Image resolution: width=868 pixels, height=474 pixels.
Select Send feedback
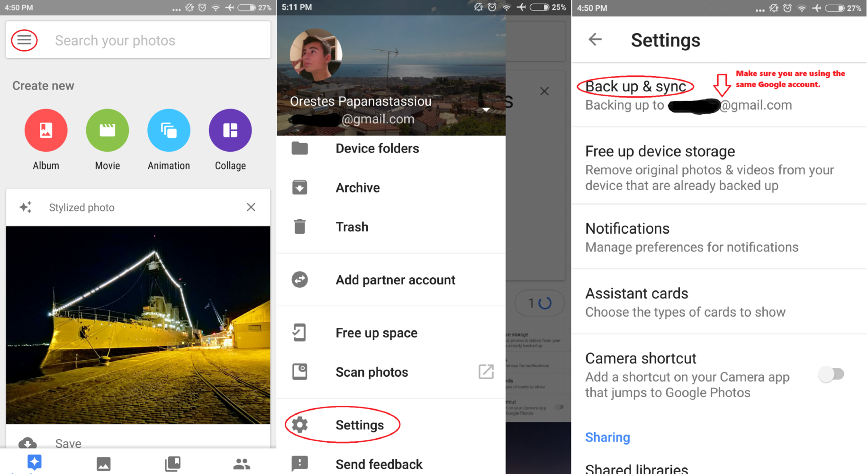391,464
